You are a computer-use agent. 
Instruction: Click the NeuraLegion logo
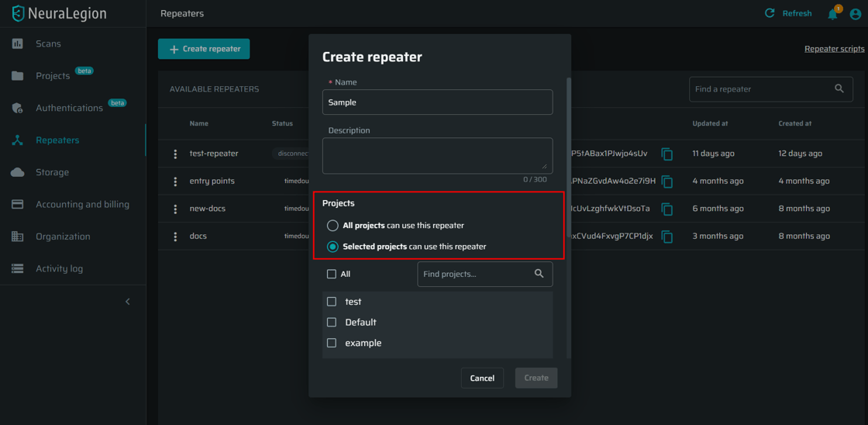(x=59, y=13)
